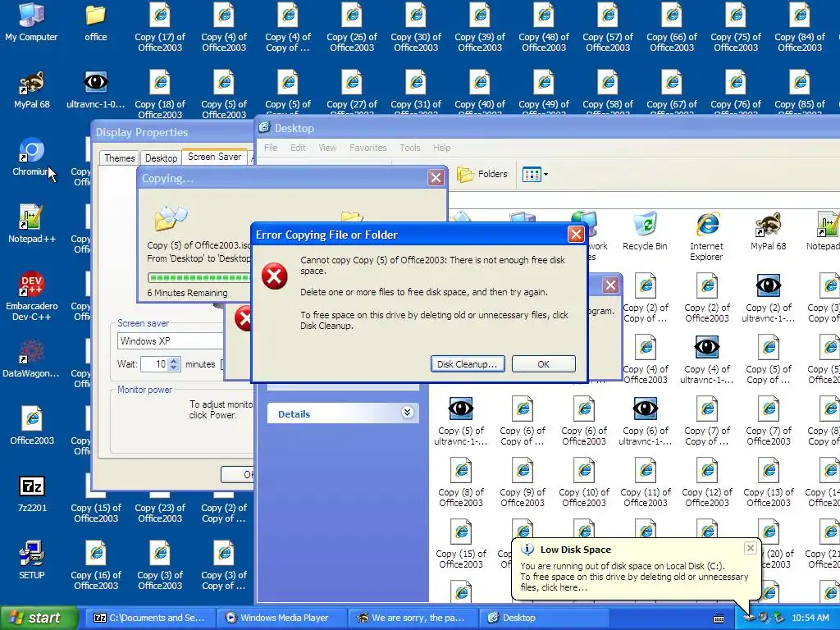Open ultravnc-1-0 installer icon on desktop
The height and width of the screenshot is (630, 840).
tap(95, 89)
